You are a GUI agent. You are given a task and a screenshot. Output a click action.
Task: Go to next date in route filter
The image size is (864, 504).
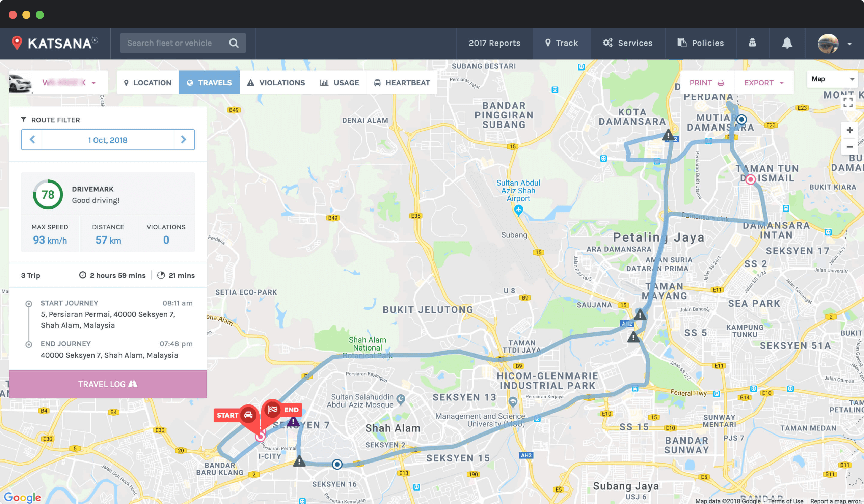184,139
